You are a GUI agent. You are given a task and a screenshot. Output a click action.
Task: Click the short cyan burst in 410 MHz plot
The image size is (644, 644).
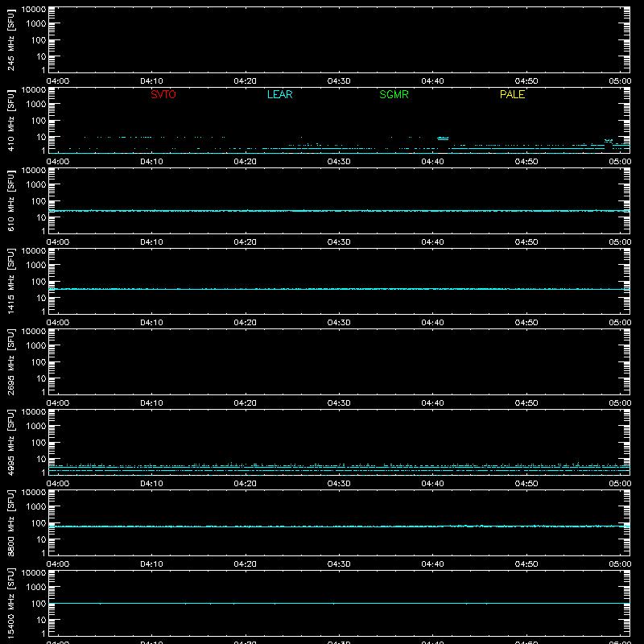(443, 138)
